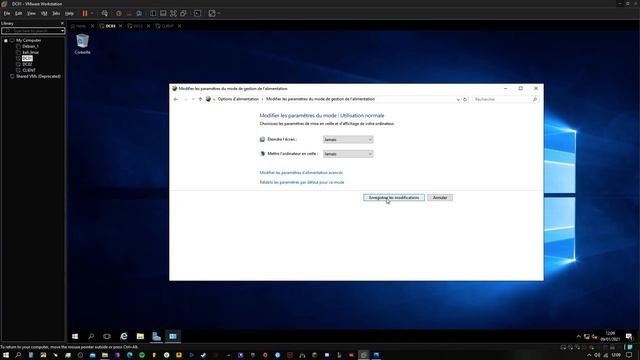Open guest notification center icon

tap(629, 336)
